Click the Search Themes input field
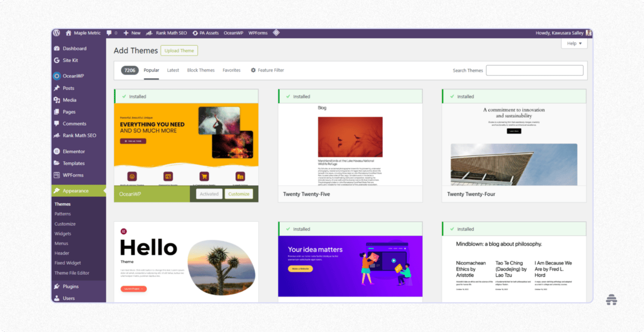Image resolution: width=644 pixels, height=332 pixels. click(x=534, y=70)
